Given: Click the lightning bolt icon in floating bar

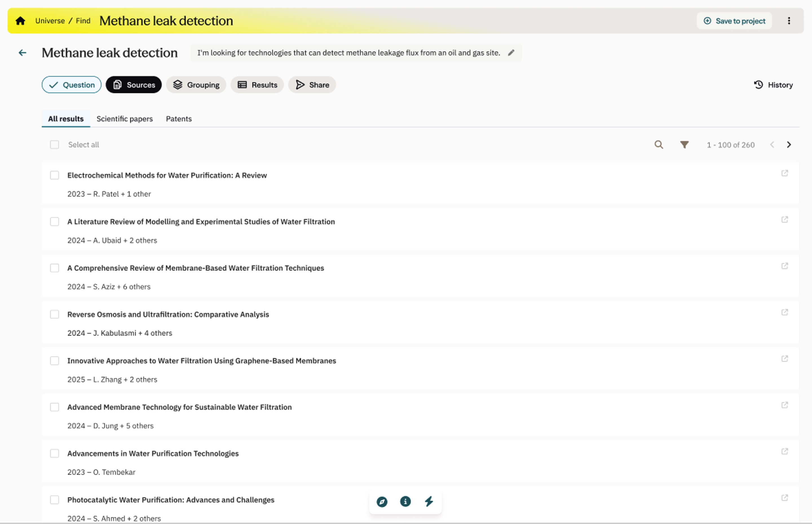Looking at the screenshot, I should 429,501.
